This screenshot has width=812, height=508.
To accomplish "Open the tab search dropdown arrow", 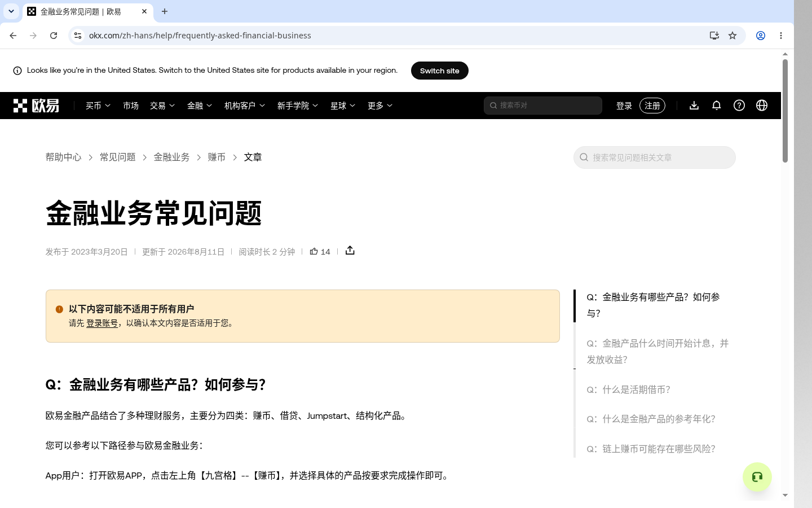I will pos(11,11).
